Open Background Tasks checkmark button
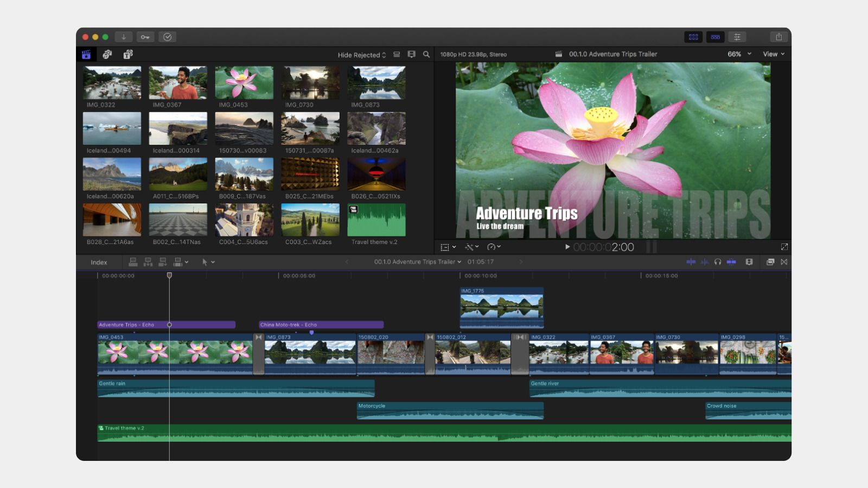Screen dimensions: 868x488 167,37
